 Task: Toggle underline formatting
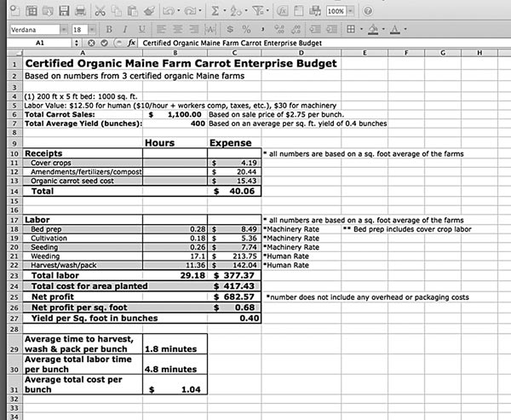tap(141, 29)
